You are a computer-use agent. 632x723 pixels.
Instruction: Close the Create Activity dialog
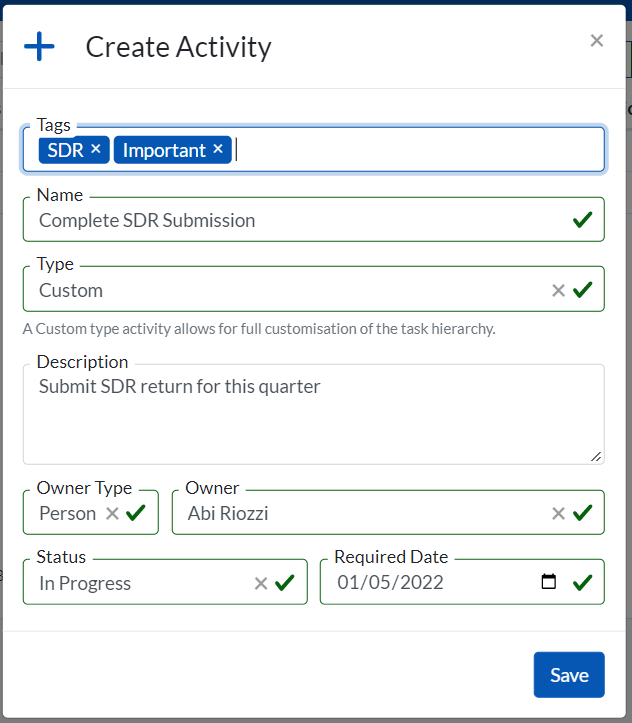tap(596, 41)
